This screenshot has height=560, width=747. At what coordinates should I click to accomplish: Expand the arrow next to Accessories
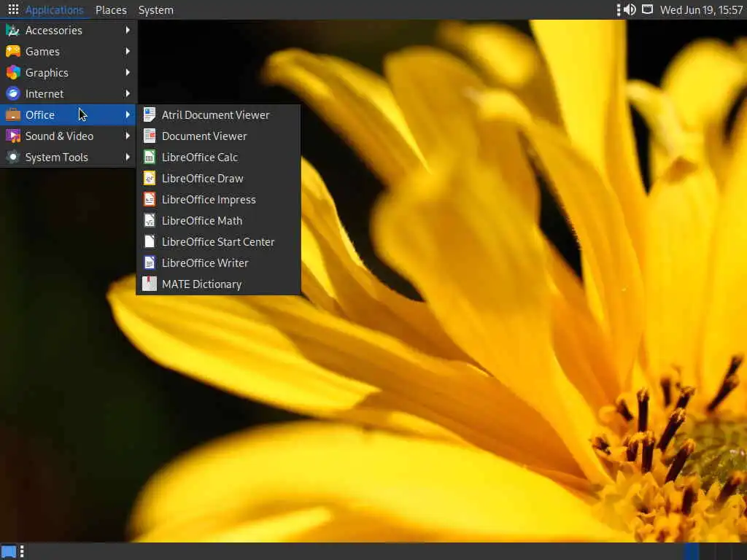(x=128, y=30)
